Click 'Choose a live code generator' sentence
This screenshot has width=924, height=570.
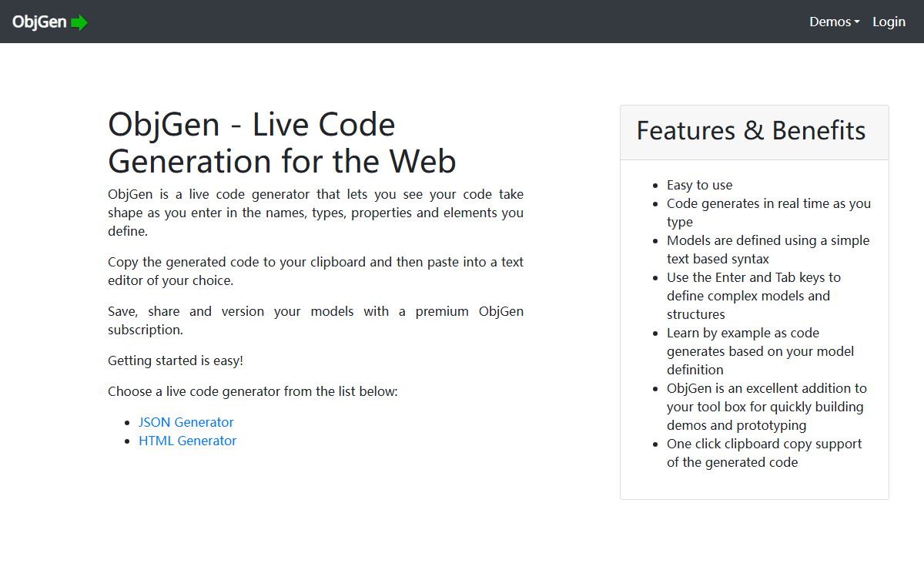tap(253, 391)
